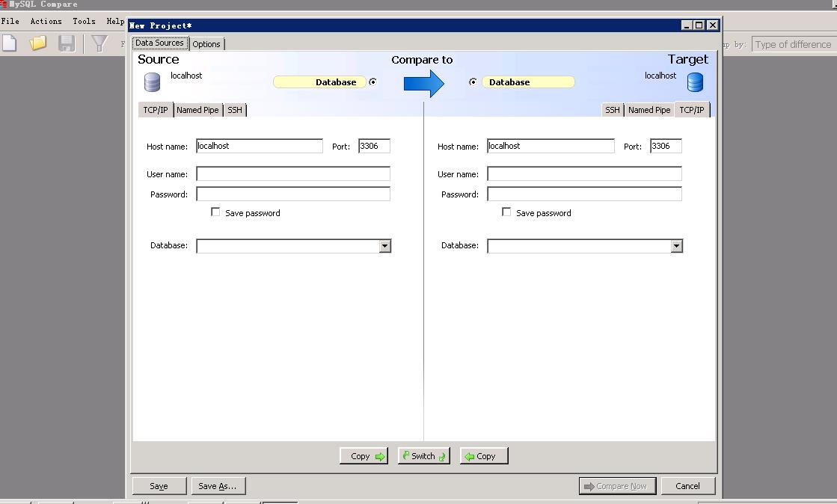
Task: Minimize the New Project window
Action: pyautogui.click(x=687, y=25)
